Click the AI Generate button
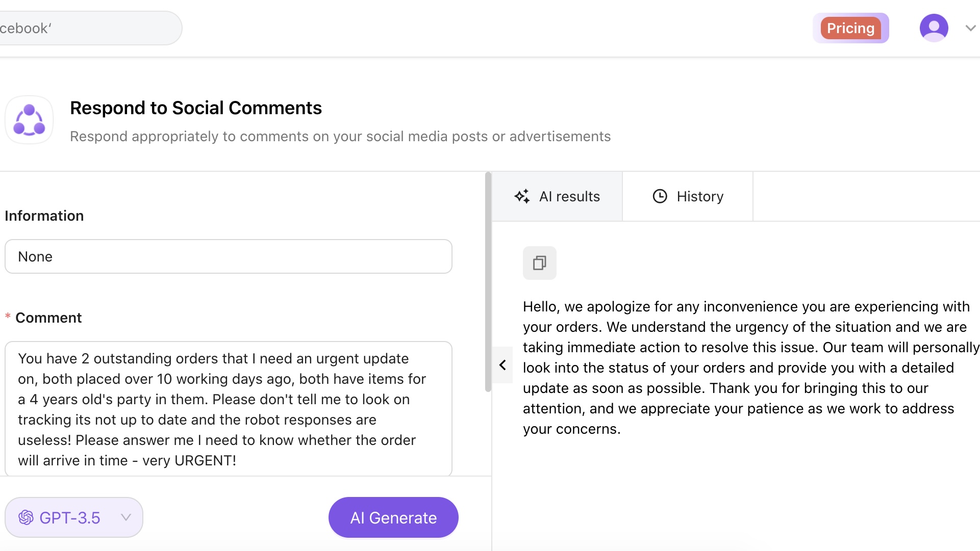This screenshot has width=980, height=551. point(393,517)
